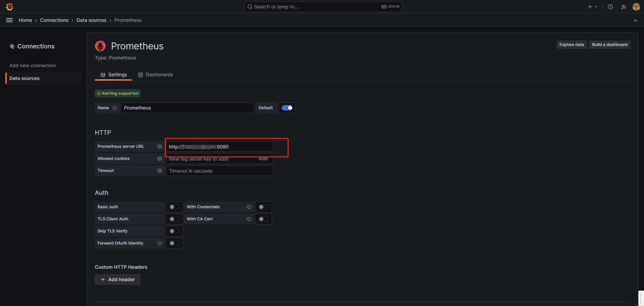This screenshot has height=306, width=644.
Task: Toggle the Default data source switch
Action: point(287,108)
